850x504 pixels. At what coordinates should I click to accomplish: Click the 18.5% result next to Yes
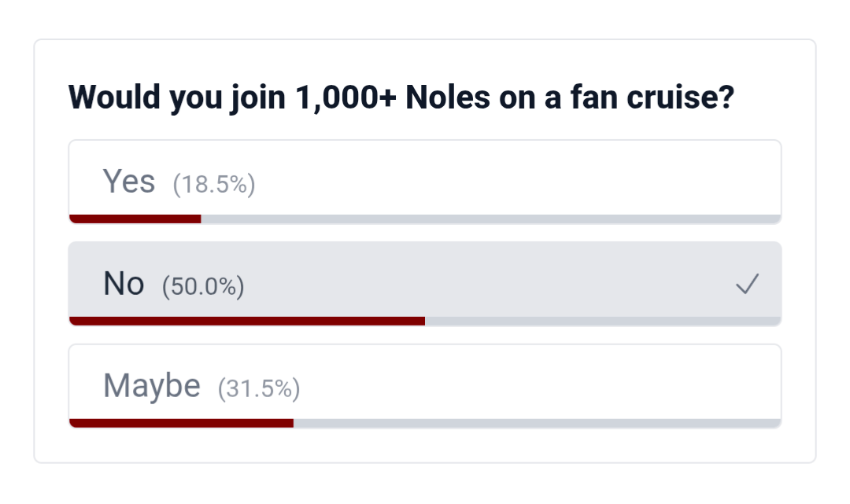214,185
